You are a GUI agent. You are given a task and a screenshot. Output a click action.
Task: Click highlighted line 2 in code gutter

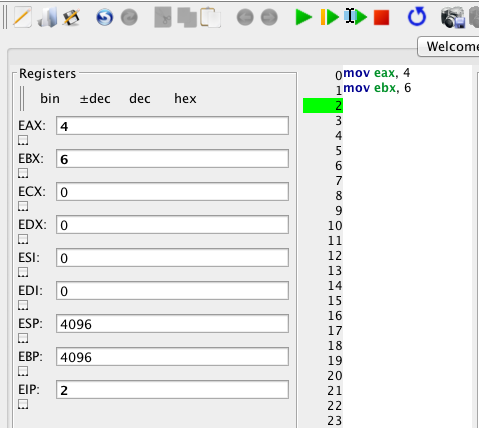(323, 106)
